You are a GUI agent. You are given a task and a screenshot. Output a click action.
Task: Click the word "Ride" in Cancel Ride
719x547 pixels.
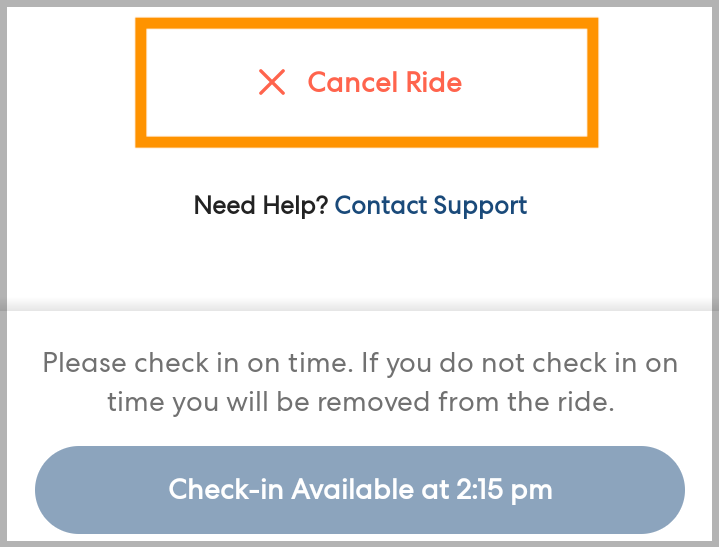(x=434, y=82)
